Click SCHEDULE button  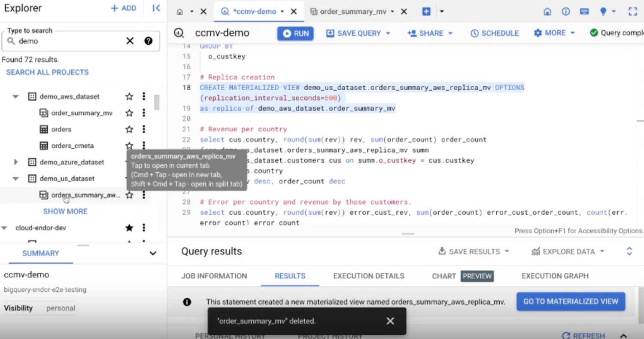(x=495, y=33)
